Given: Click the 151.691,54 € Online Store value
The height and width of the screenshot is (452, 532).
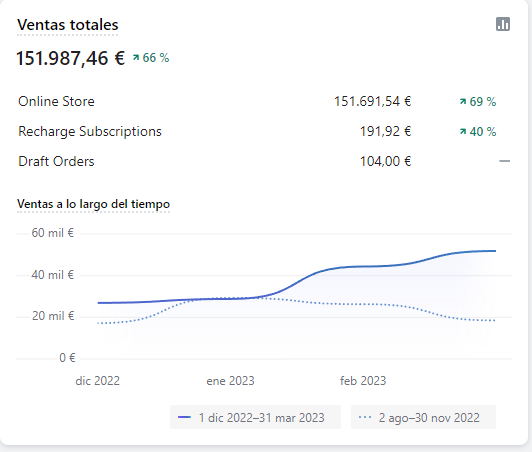Looking at the screenshot, I should [x=373, y=101].
